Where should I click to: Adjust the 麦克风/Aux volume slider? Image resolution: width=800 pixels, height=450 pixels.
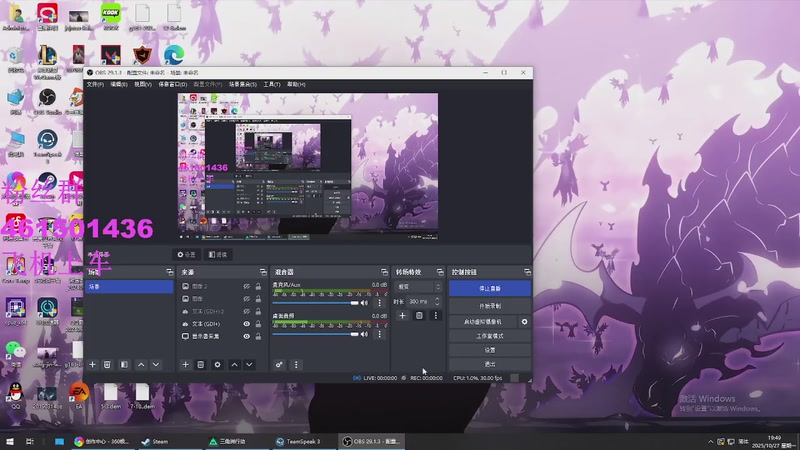pos(315,303)
